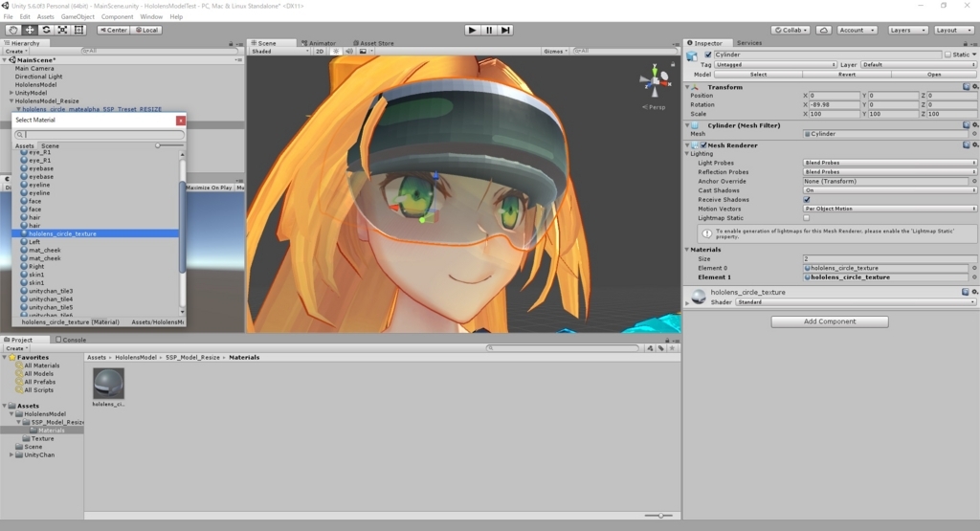Select the Move tool

(x=30, y=30)
